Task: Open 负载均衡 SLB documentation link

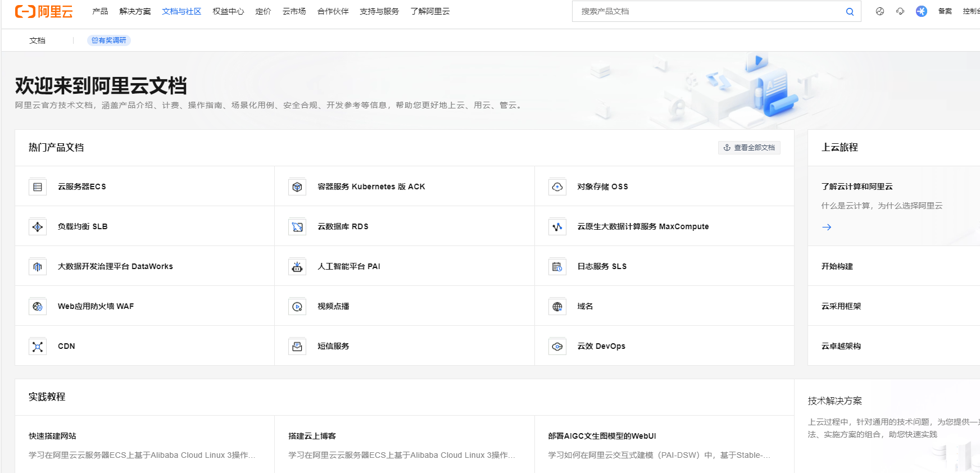Action: point(83,226)
